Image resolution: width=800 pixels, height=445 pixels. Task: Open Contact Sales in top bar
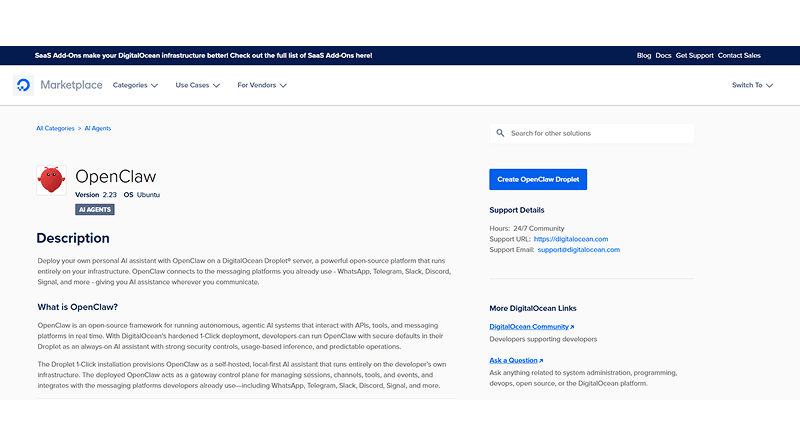(739, 56)
